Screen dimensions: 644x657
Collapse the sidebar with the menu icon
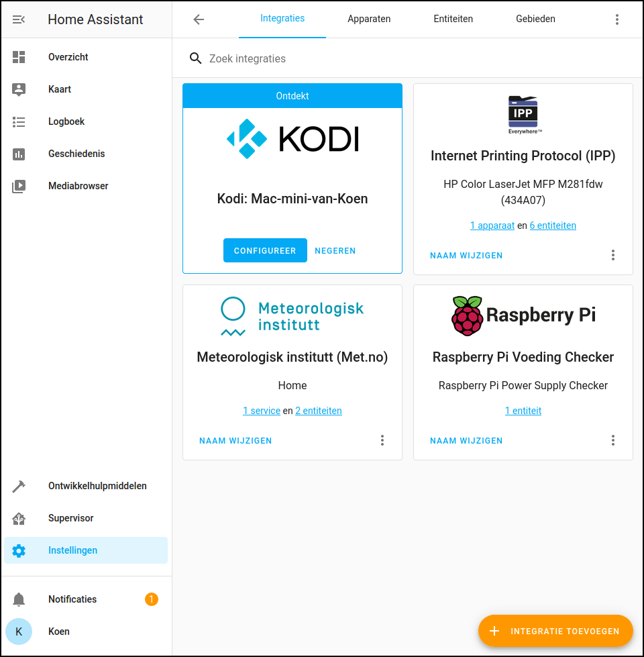coord(19,19)
